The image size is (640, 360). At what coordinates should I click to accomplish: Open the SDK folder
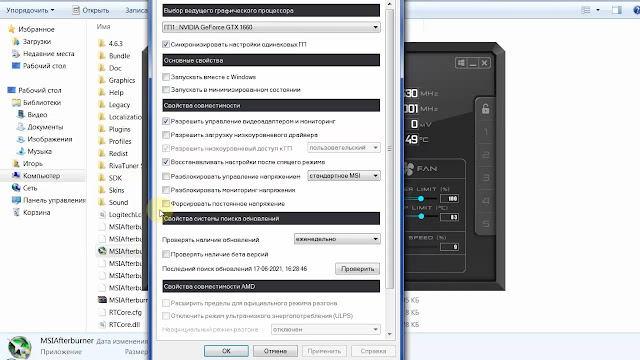111,178
